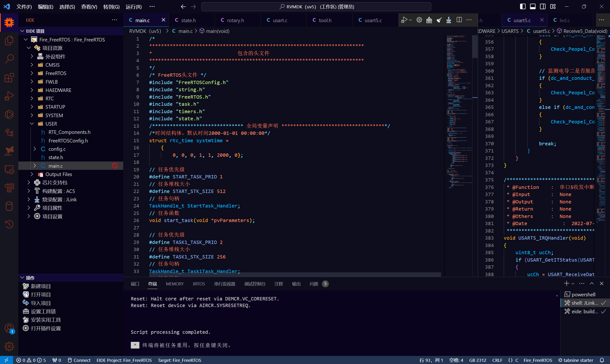Image resolution: width=610 pixels, height=364 pixels.
Task: Open the Extensions view
Action: coord(9,78)
